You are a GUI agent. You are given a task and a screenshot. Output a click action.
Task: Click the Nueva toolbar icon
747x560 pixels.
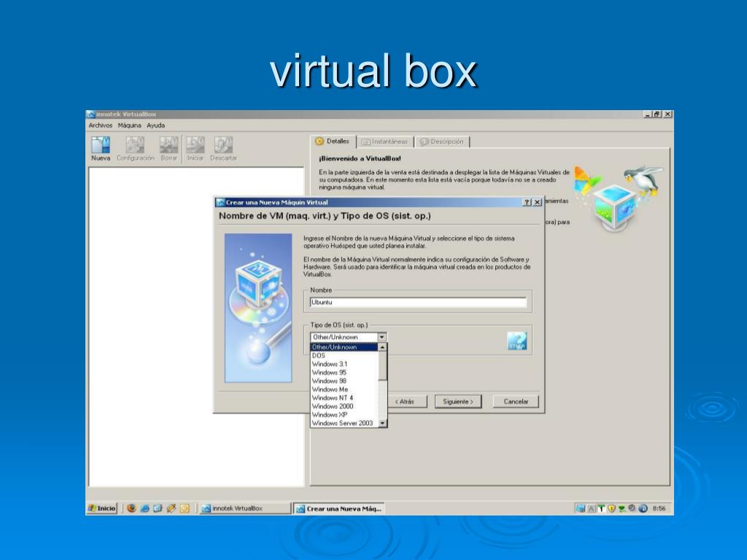(101, 149)
